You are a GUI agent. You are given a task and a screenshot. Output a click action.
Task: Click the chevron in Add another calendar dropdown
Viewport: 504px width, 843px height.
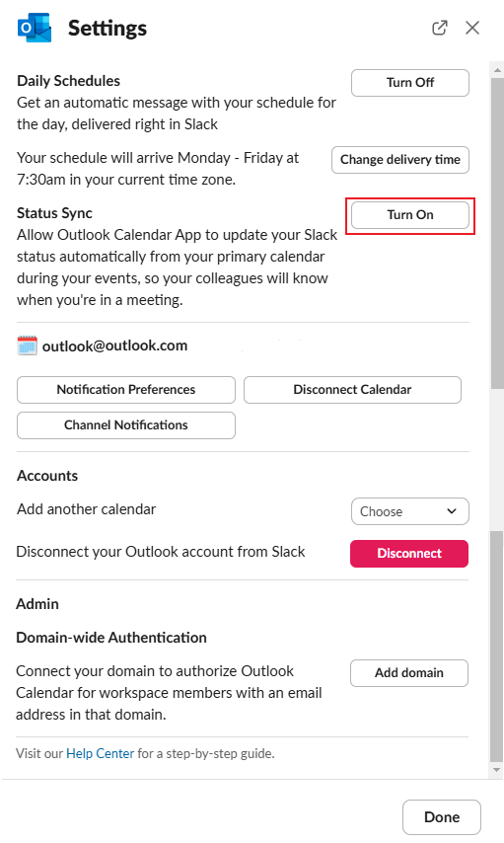pos(452,511)
